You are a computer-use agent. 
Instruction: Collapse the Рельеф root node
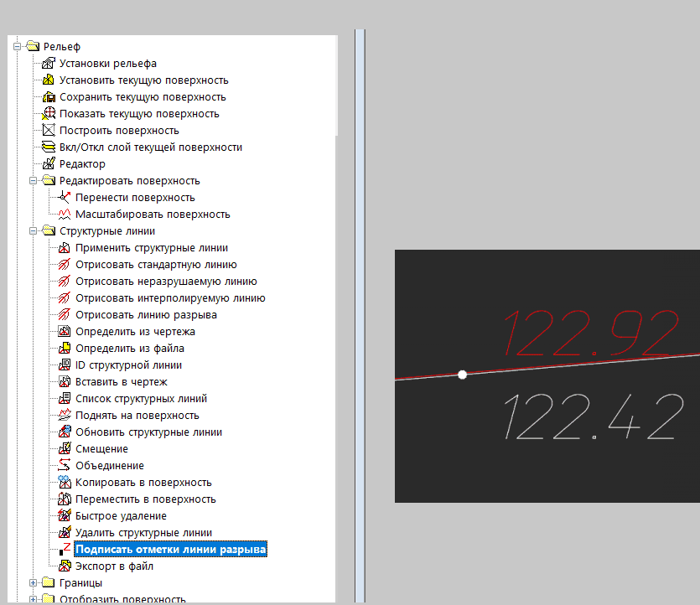coord(17,47)
